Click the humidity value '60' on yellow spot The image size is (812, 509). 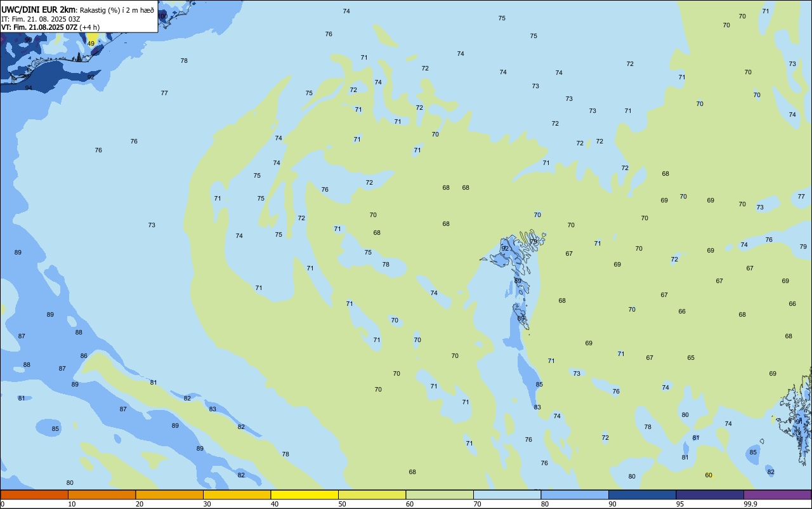pyautogui.click(x=709, y=475)
